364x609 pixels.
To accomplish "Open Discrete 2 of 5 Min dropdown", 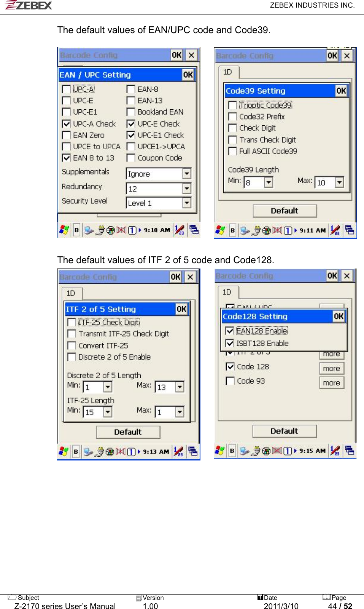I will coord(108,387).
